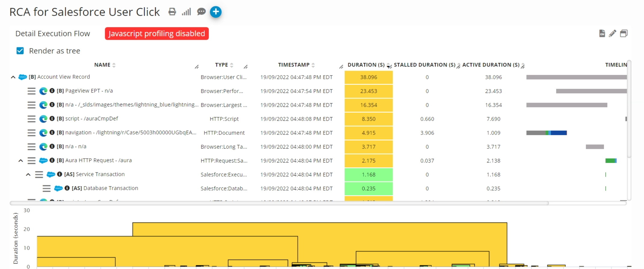Image resolution: width=644 pixels, height=269 pixels.
Task: Select the Database Transaction row
Action: [x=110, y=188]
